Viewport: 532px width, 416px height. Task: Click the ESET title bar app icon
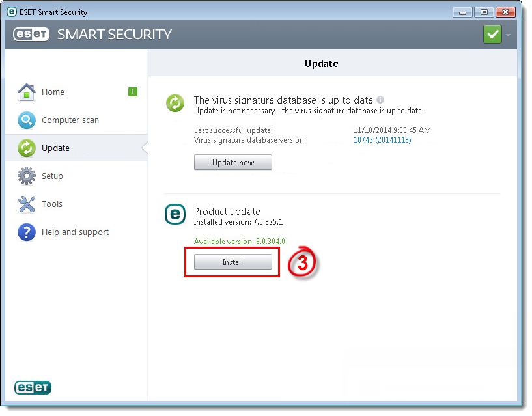click(x=12, y=12)
